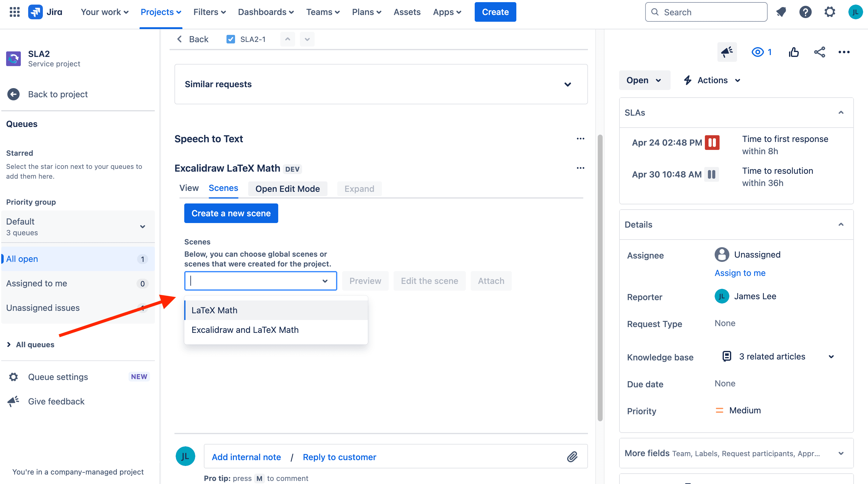868x484 pixels.
Task: Click the Give feedback megaphone in sidebar
Action: (13, 401)
